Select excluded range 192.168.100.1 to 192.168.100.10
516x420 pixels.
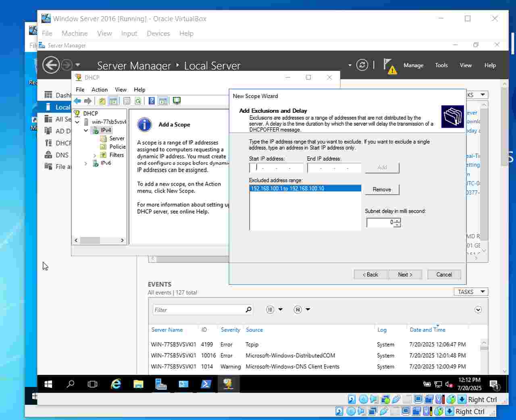pyautogui.click(x=305, y=188)
